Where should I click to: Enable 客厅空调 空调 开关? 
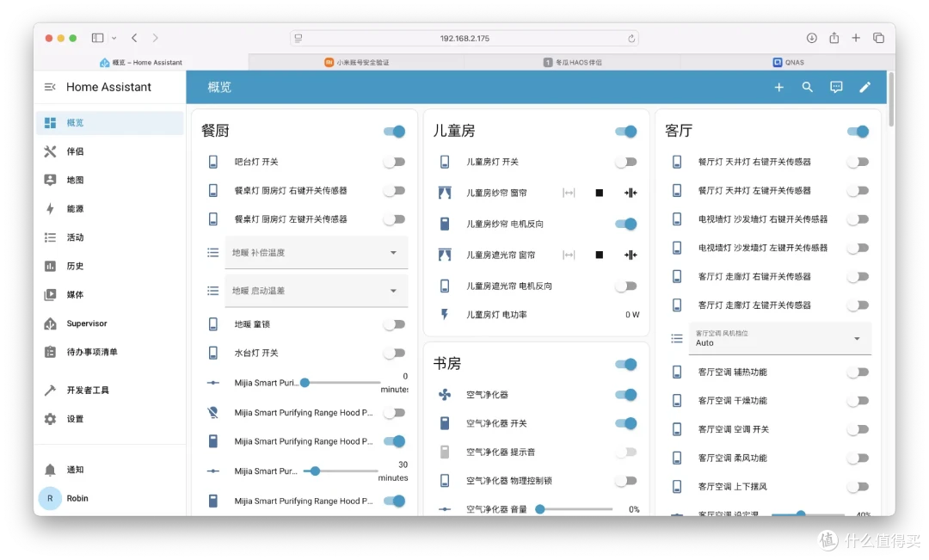coord(858,429)
